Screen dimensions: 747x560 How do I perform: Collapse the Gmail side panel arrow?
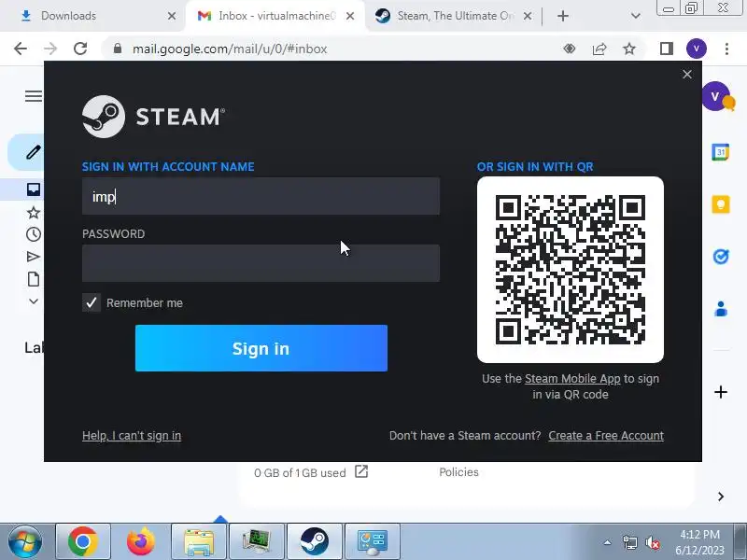721,497
